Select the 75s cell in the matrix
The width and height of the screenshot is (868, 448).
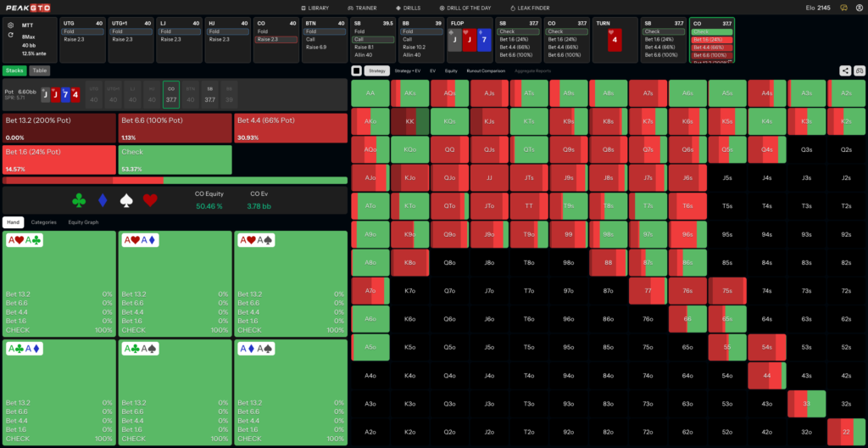coord(727,290)
